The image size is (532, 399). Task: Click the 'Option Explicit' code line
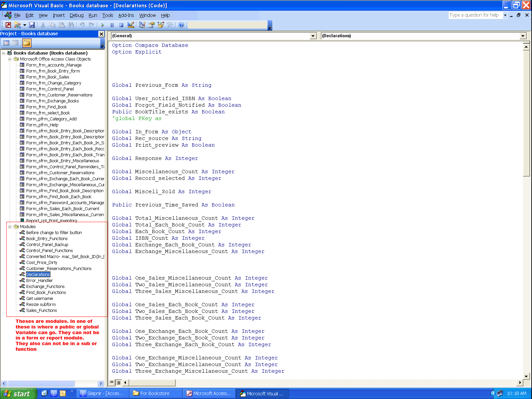[137, 52]
